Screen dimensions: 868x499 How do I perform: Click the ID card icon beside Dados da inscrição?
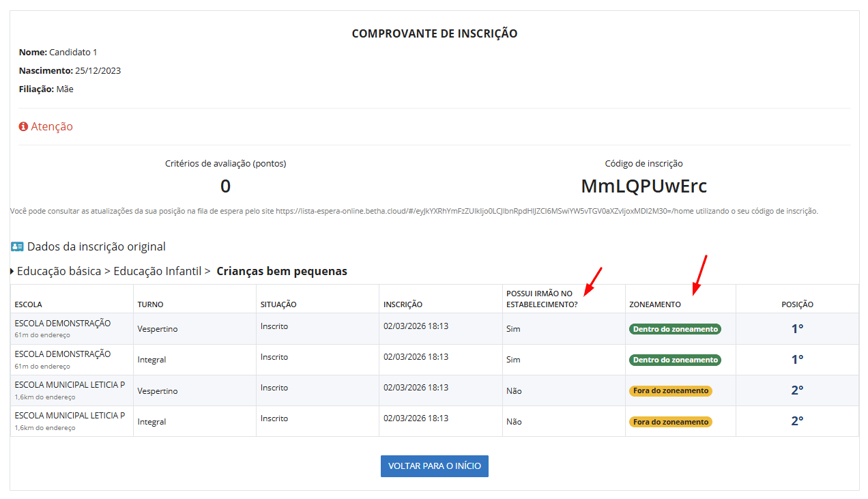click(x=17, y=246)
